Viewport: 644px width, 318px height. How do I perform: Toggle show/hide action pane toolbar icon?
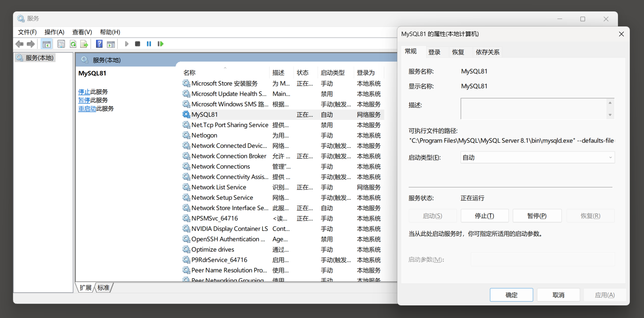point(111,44)
